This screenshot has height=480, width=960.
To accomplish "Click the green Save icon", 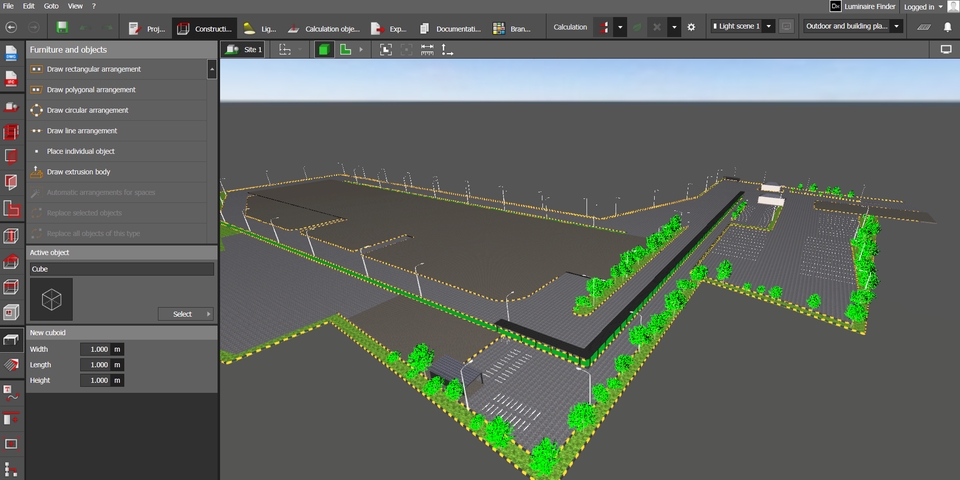I will [63, 27].
